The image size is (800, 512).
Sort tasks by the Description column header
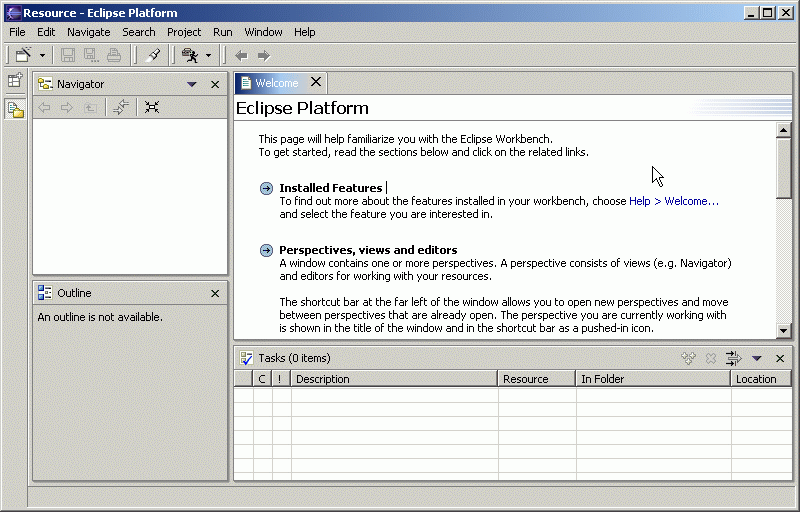[394, 379]
